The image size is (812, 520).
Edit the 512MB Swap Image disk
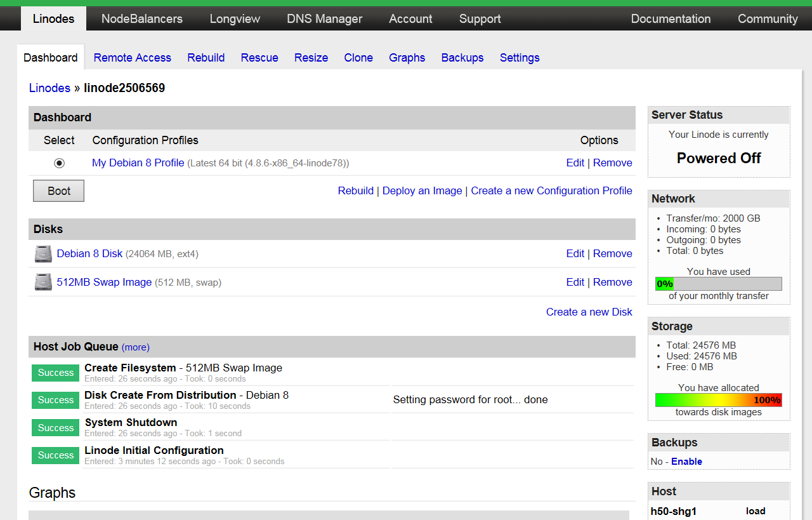click(x=575, y=283)
